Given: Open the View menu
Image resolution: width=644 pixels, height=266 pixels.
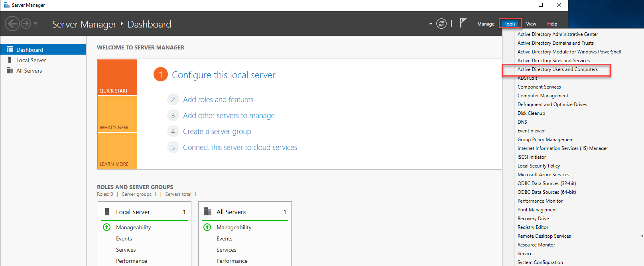Looking at the screenshot, I should [531, 24].
